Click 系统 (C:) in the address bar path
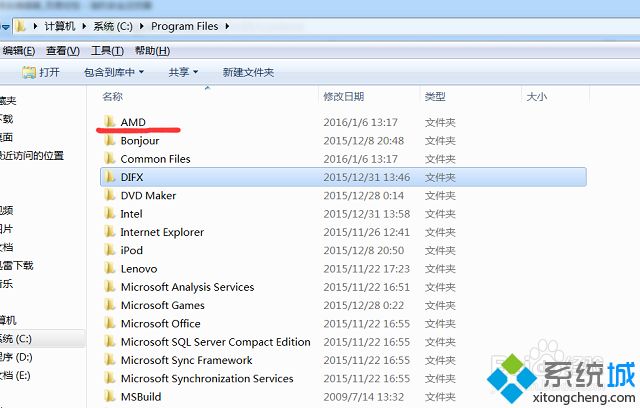The height and width of the screenshot is (408, 640). pyautogui.click(x=113, y=27)
